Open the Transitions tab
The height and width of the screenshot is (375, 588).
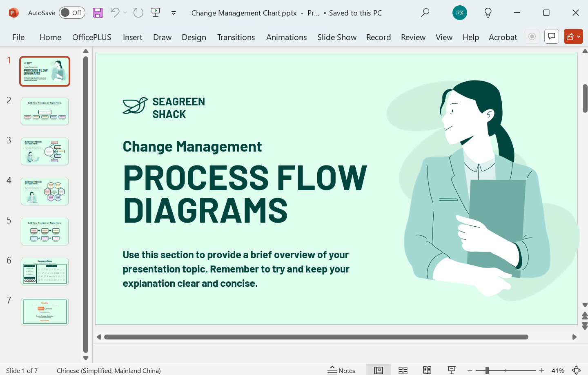coord(236,37)
